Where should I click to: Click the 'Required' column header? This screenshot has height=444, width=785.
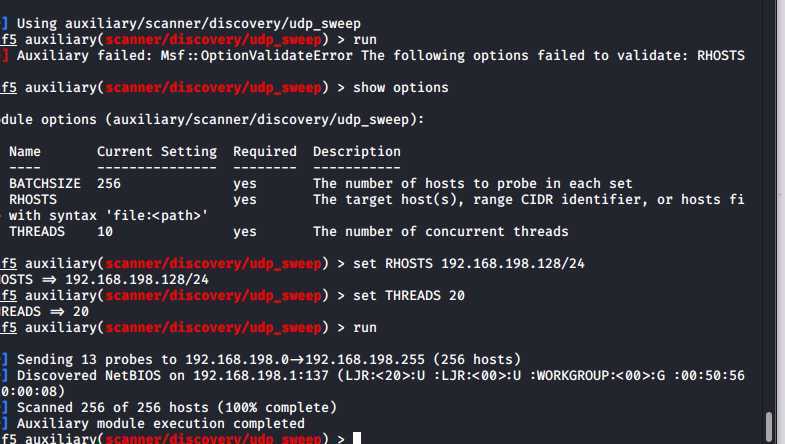(x=265, y=152)
